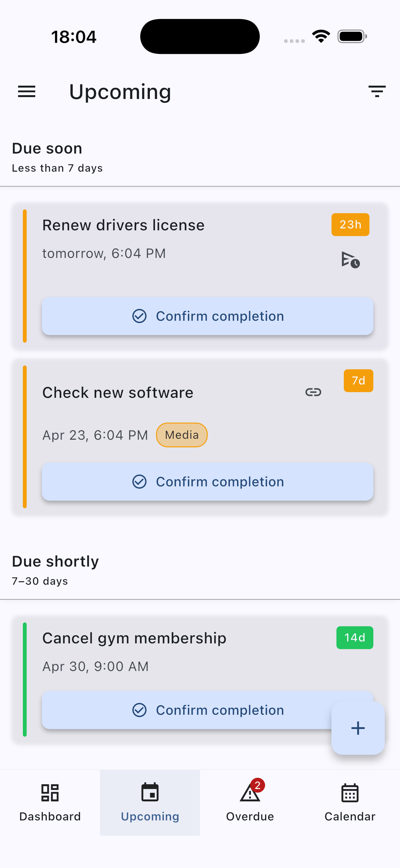The height and width of the screenshot is (868, 400).
Task: Open the Renew drivers license task title
Action: (x=123, y=225)
